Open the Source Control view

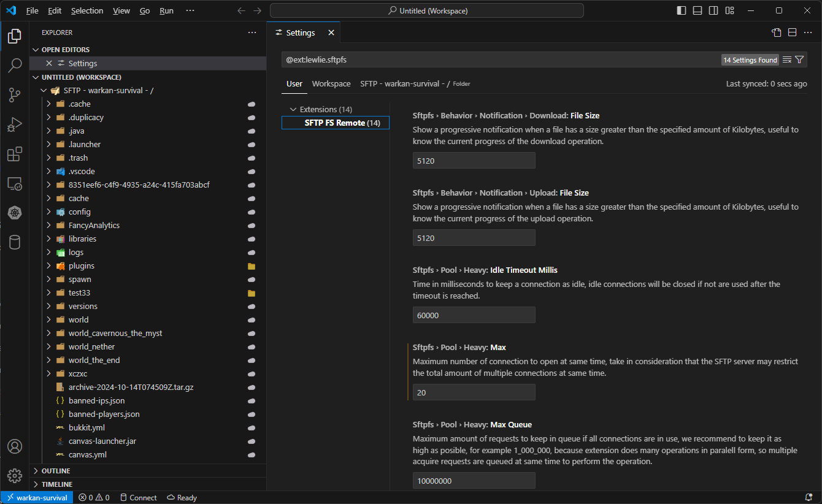15,95
